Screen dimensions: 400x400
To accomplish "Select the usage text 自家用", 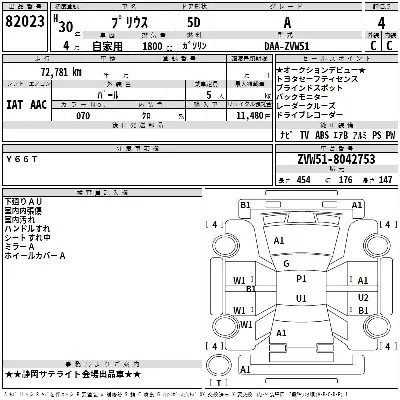I will tap(107, 46).
